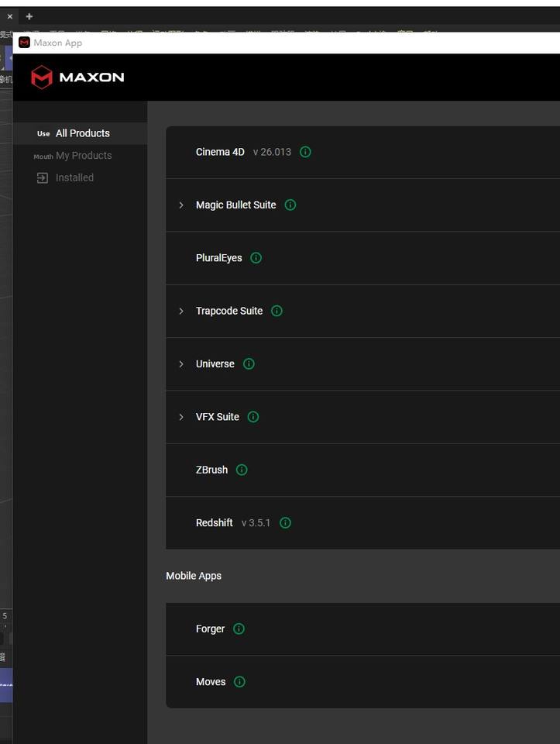The width and height of the screenshot is (560, 744).
Task: Click version text v 26.013
Action: tap(272, 152)
